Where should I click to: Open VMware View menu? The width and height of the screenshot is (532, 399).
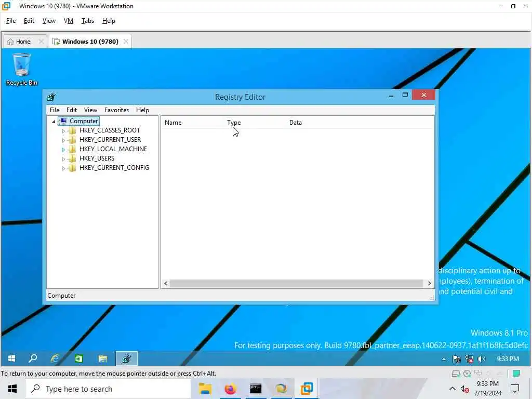[x=49, y=21]
